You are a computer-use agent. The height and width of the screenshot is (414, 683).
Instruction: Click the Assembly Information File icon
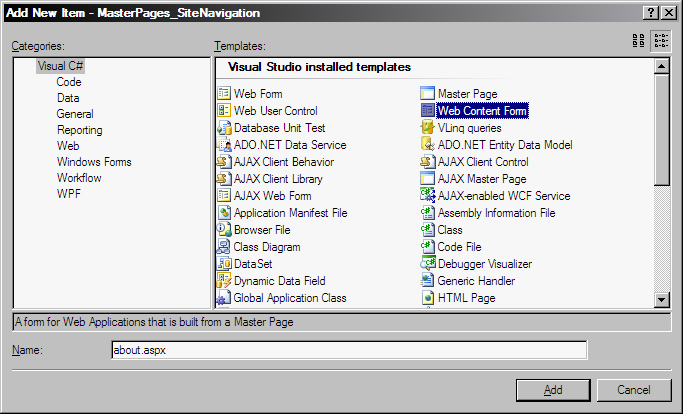[428, 212]
